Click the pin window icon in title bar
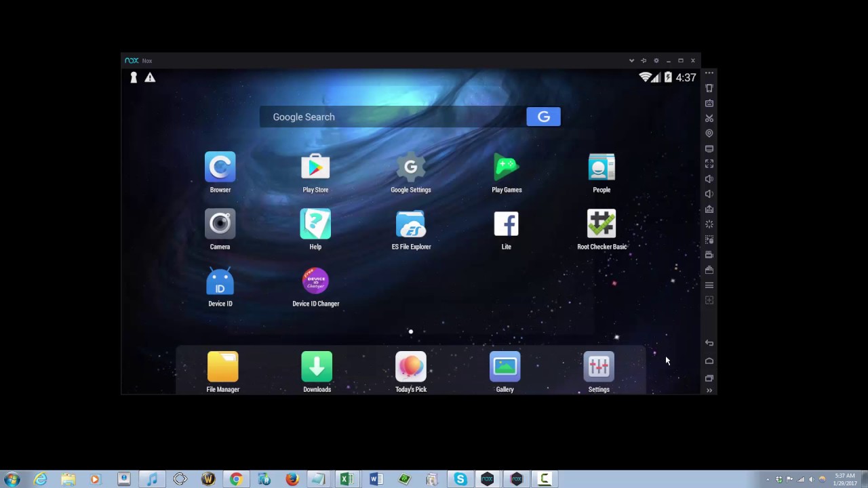The image size is (868, 488). coord(644,60)
